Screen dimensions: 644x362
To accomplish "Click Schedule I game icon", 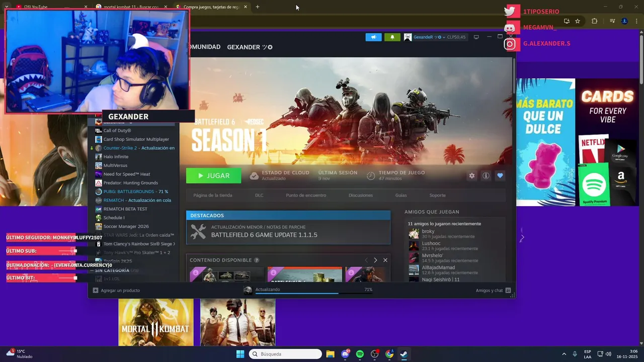I will (99, 218).
